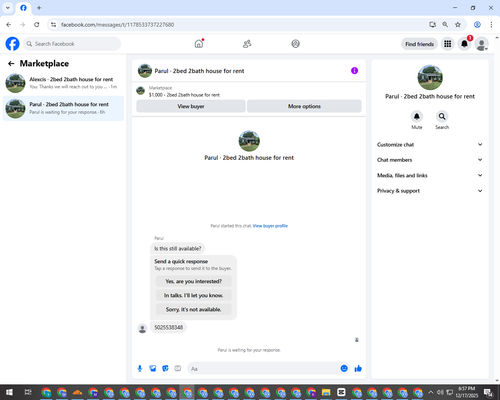The height and width of the screenshot is (400, 500).
Task: Click the attach photo icon
Action: click(x=153, y=368)
